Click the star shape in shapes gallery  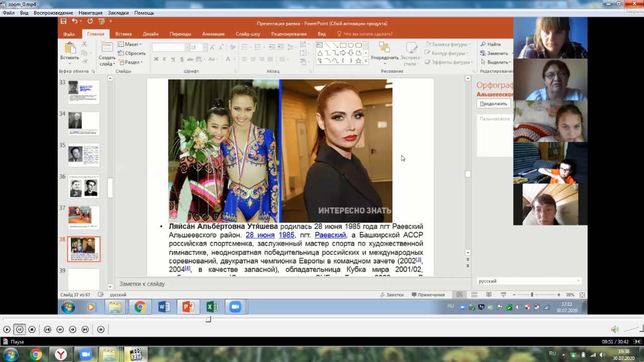pos(358,61)
